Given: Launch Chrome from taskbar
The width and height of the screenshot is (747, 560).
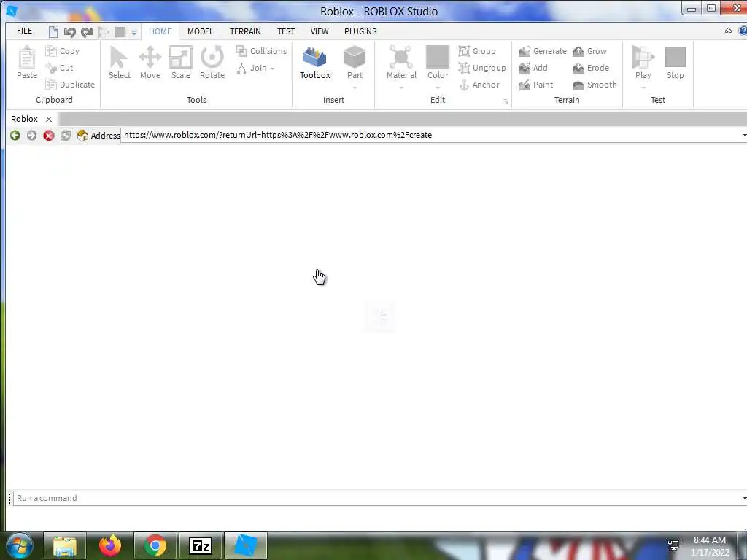Looking at the screenshot, I should 155,545.
